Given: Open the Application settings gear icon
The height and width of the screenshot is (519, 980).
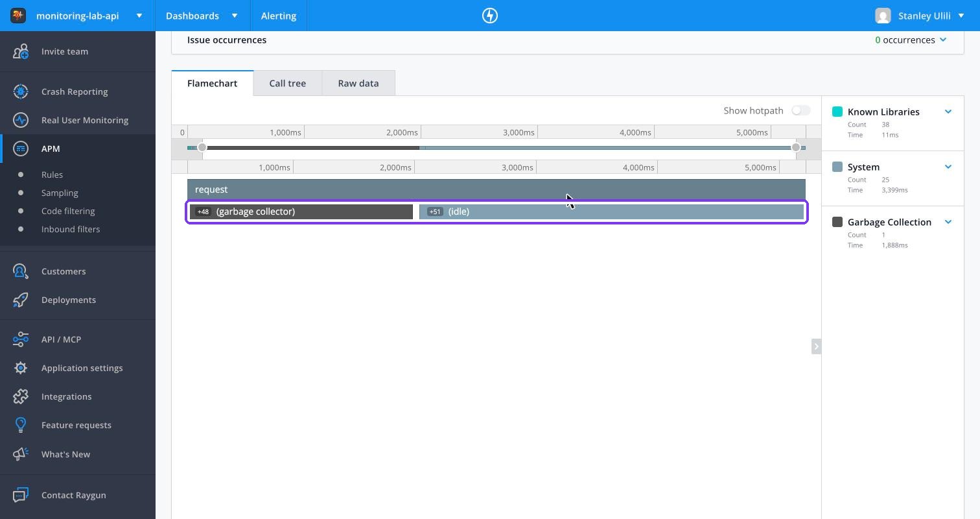Looking at the screenshot, I should (x=21, y=368).
